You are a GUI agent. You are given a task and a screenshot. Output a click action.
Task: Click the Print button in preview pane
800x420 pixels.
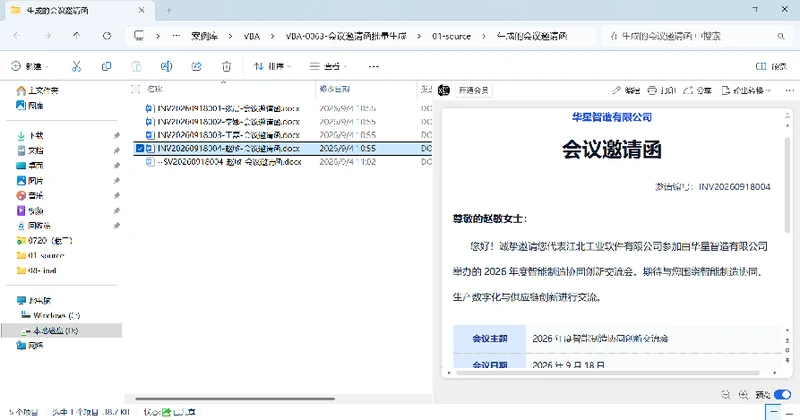coord(661,90)
